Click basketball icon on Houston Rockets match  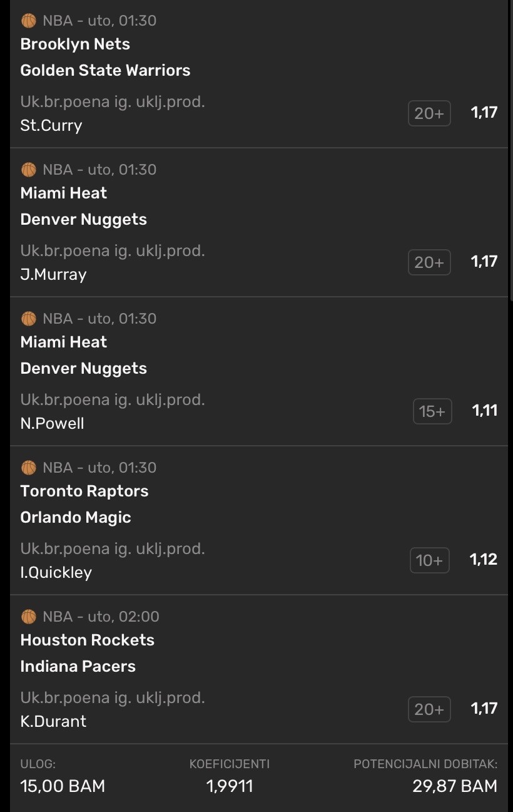click(29, 617)
